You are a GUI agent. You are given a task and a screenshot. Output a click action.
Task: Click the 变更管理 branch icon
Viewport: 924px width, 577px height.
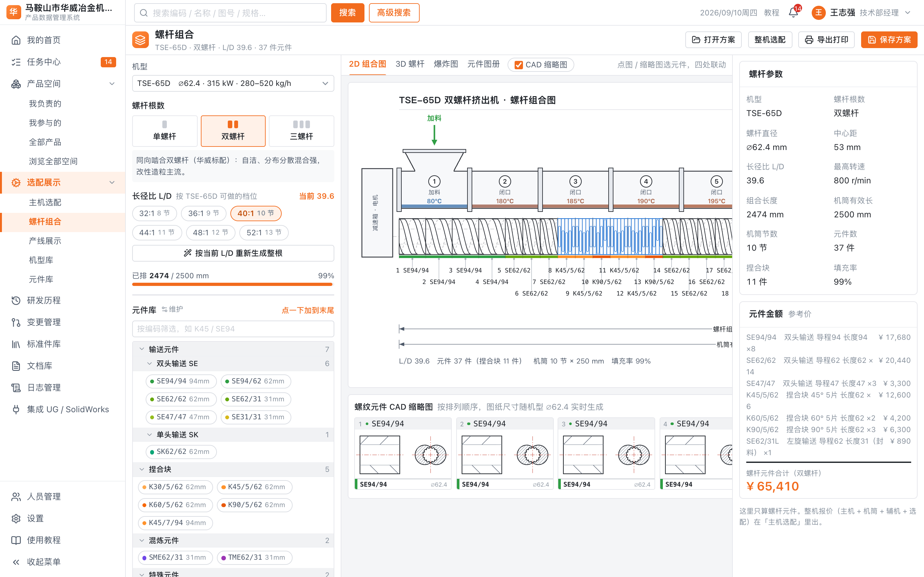click(16, 322)
